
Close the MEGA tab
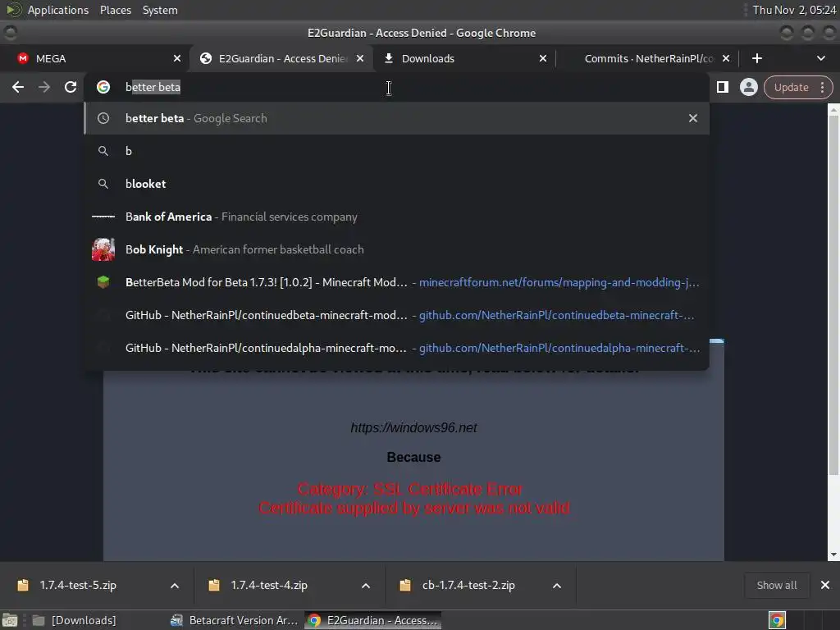177,58
